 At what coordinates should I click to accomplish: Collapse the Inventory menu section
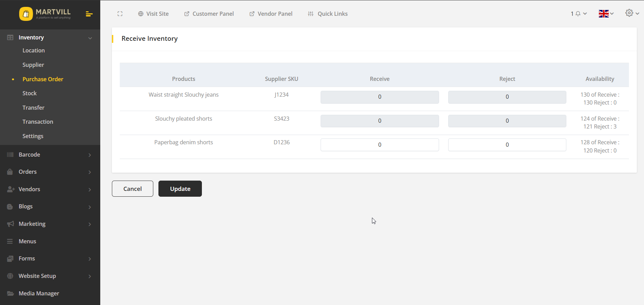click(x=90, y=38)
